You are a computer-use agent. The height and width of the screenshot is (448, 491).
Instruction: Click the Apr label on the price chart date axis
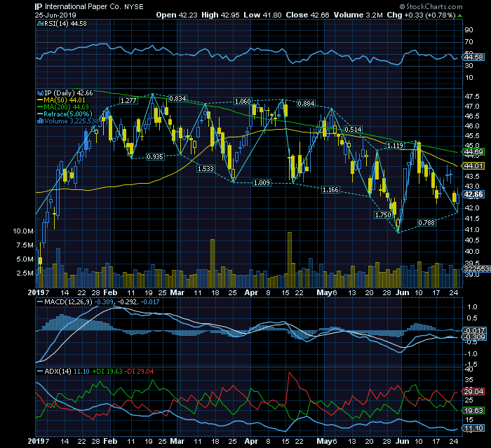251,293
